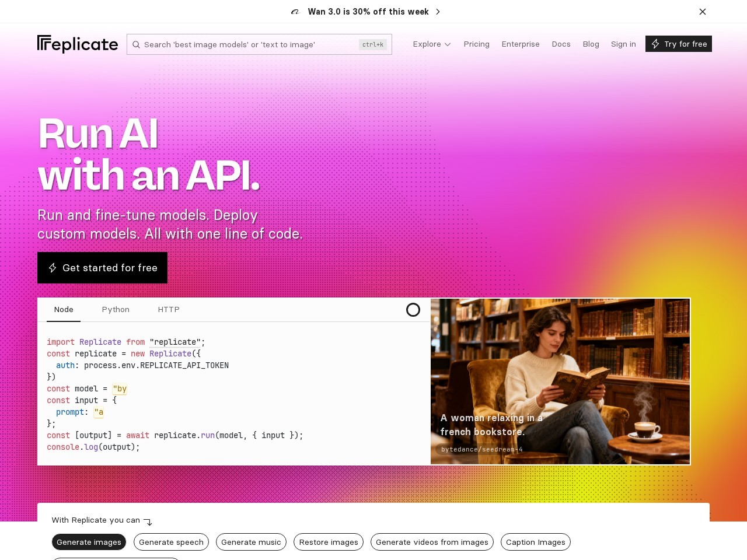Select the Generate speech pill
This screenshot has height=560, width=747.
click(x=171, y=542)
